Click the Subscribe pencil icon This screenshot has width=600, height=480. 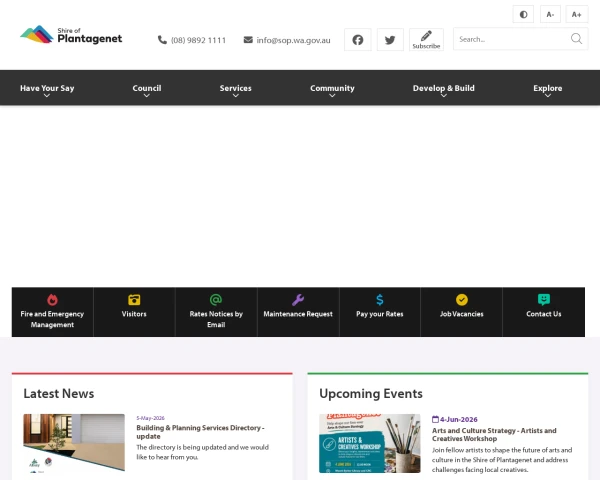click(x=426, y=36)
